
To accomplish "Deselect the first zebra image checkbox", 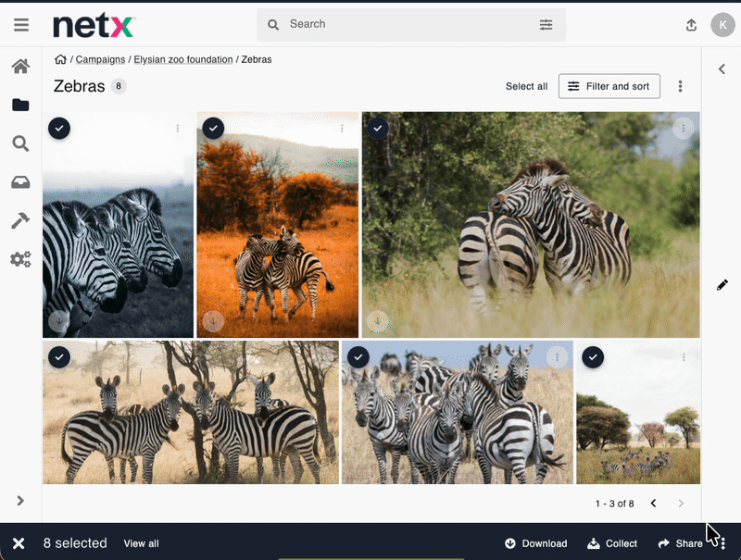I will 59,128.
